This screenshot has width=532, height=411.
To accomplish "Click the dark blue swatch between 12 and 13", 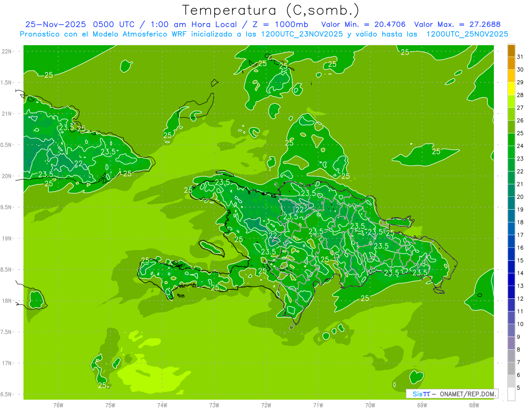I will tap(511, 292).
